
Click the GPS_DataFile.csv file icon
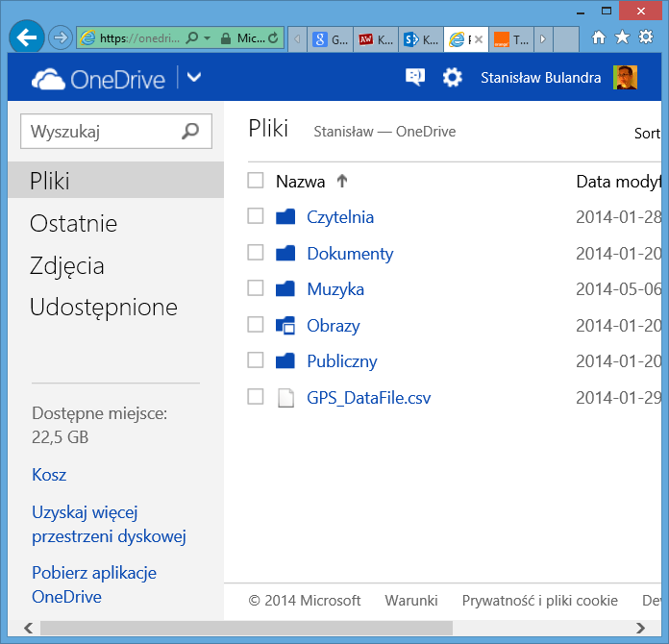pyautogui.click(x=285, y=398)
